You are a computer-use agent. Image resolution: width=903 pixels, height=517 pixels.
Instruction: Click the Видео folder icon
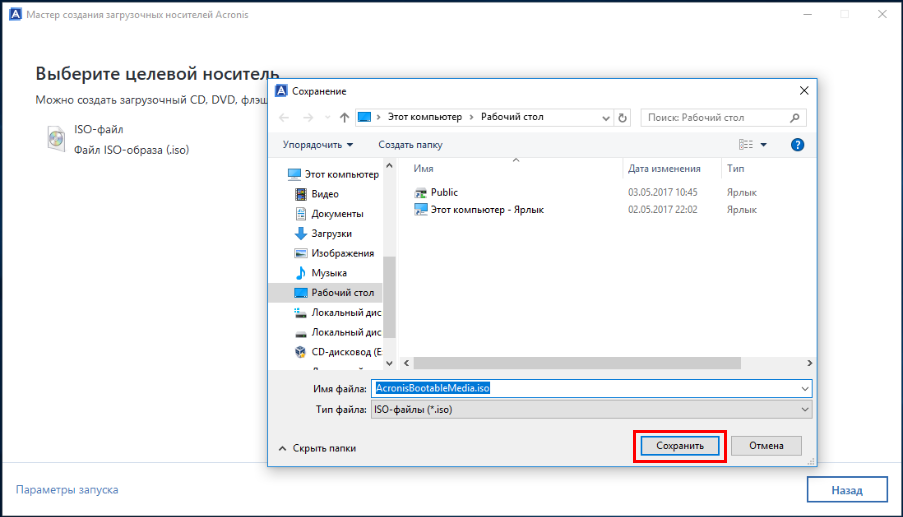301,194
